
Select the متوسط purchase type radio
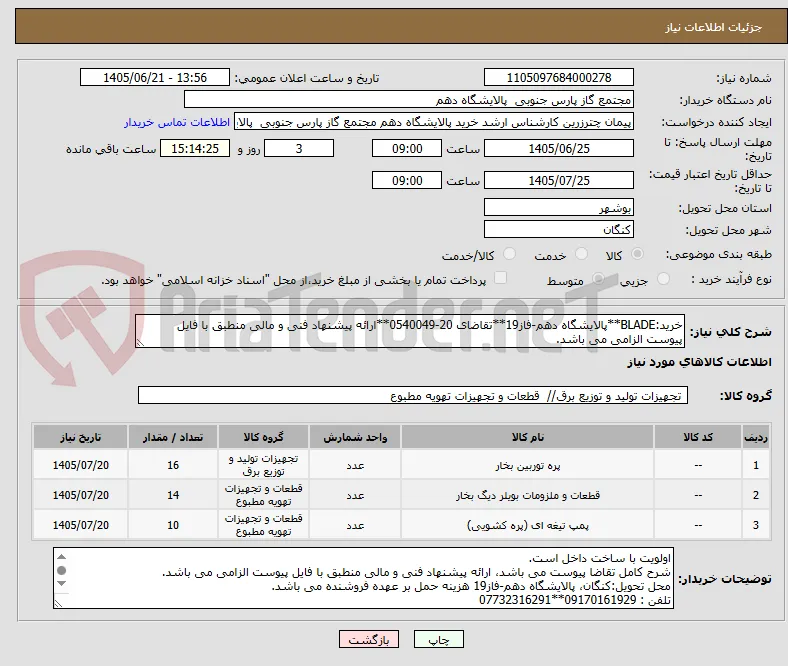(x=598, y=278)
